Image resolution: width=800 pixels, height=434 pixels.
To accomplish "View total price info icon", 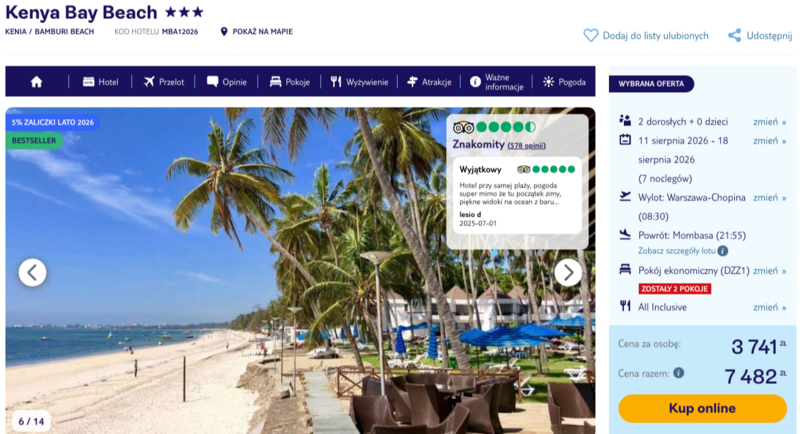I will [679, 373].
